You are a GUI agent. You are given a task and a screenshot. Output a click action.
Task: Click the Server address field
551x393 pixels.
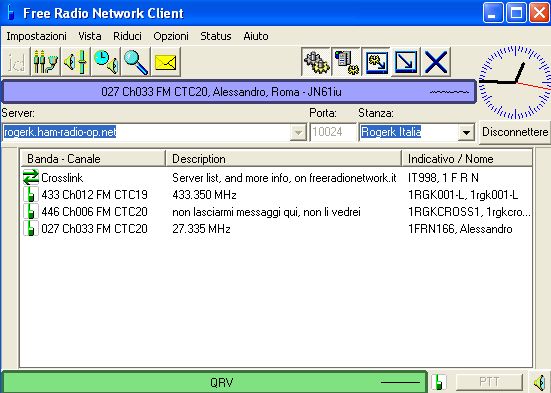pyautogui.click(x=155, y=132)
